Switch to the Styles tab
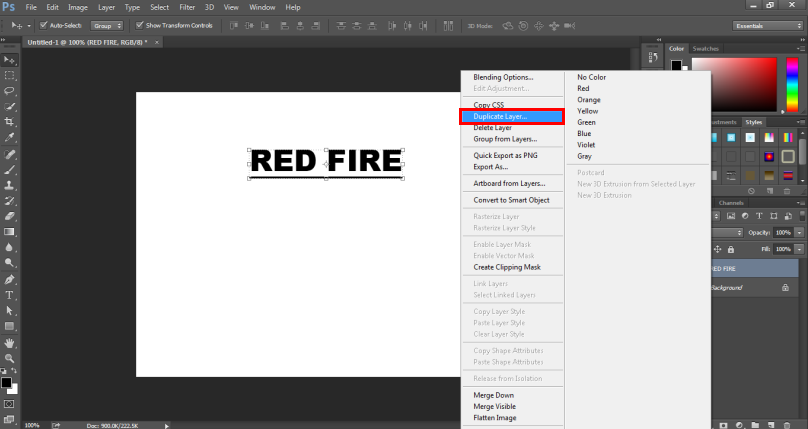The width and height of the screenshot is (808, 429). coord(753,122)
